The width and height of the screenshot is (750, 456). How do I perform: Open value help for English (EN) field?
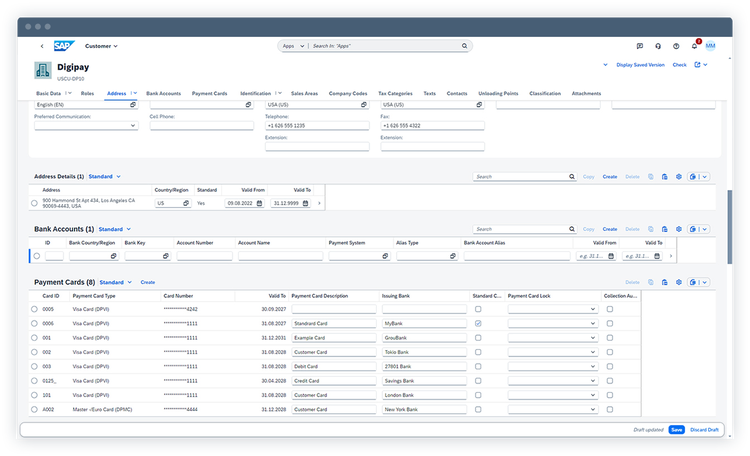click(132, 104)
